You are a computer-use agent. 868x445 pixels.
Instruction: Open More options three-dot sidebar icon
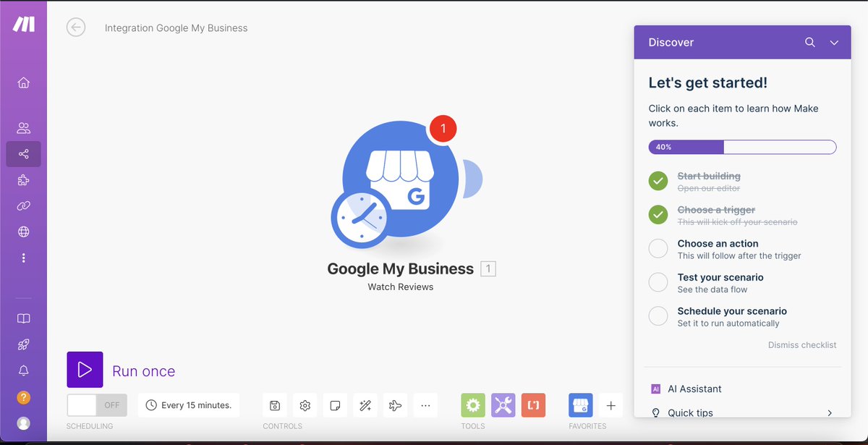coord(23,258)
